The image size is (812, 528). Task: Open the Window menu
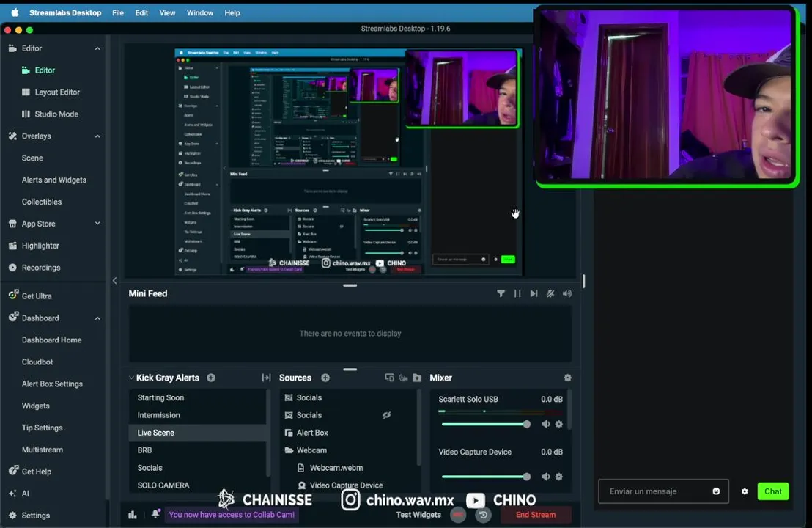(200, 13)
